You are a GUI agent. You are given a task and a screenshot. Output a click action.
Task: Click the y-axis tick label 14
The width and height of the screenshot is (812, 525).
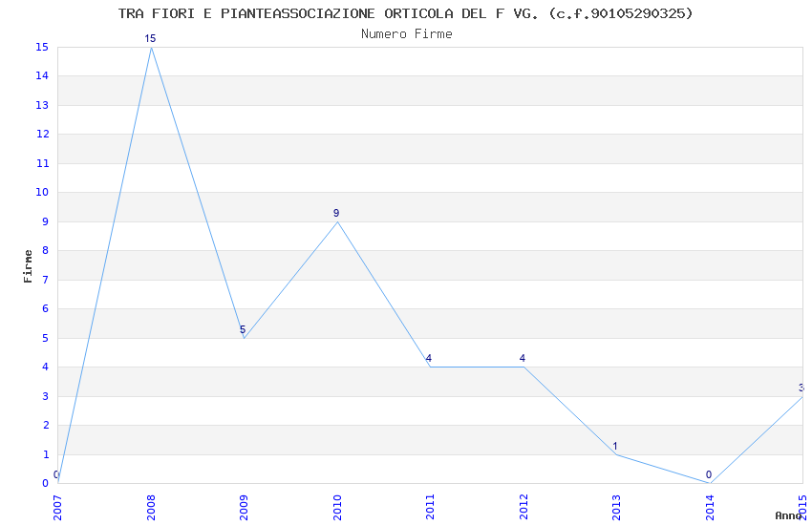[42, 75]
